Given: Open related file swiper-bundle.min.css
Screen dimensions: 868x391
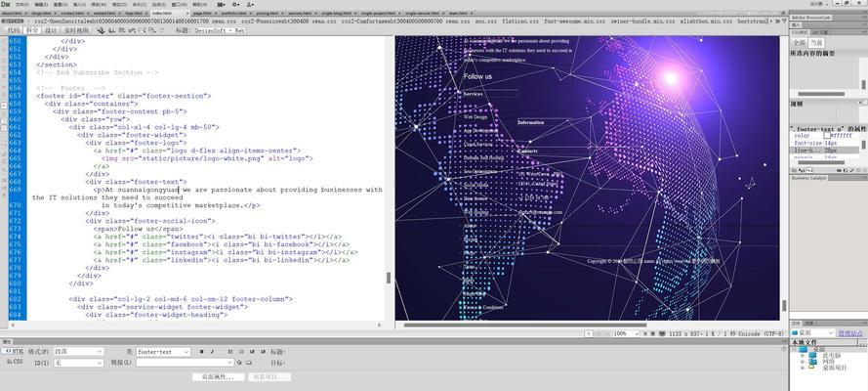Looking at the screenshot, I should coord(642,22).
